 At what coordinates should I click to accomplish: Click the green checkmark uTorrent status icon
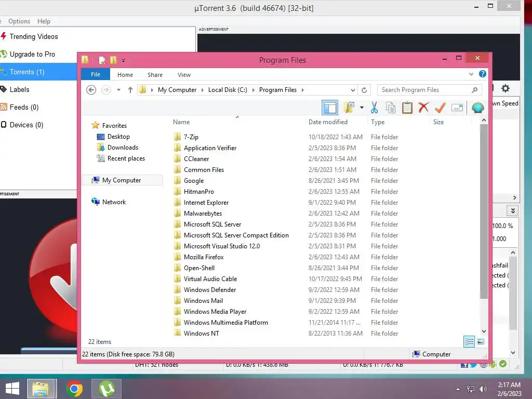click(503, 364)
